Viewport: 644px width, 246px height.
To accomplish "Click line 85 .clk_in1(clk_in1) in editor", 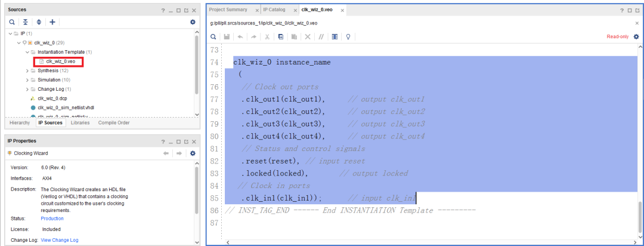I will [281, 198].
